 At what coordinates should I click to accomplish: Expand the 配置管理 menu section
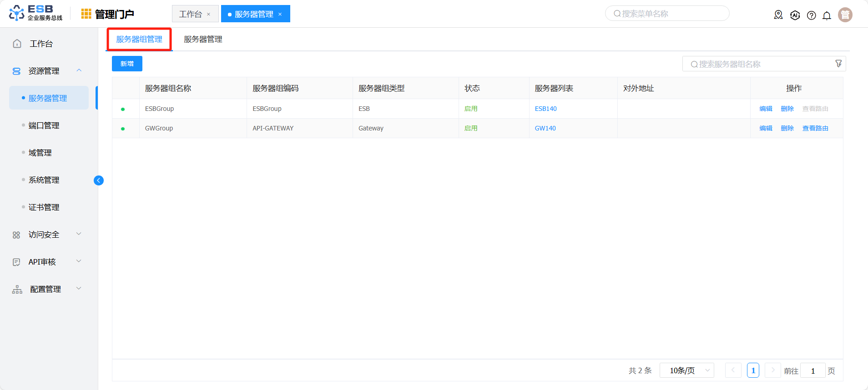coord(79,289)
